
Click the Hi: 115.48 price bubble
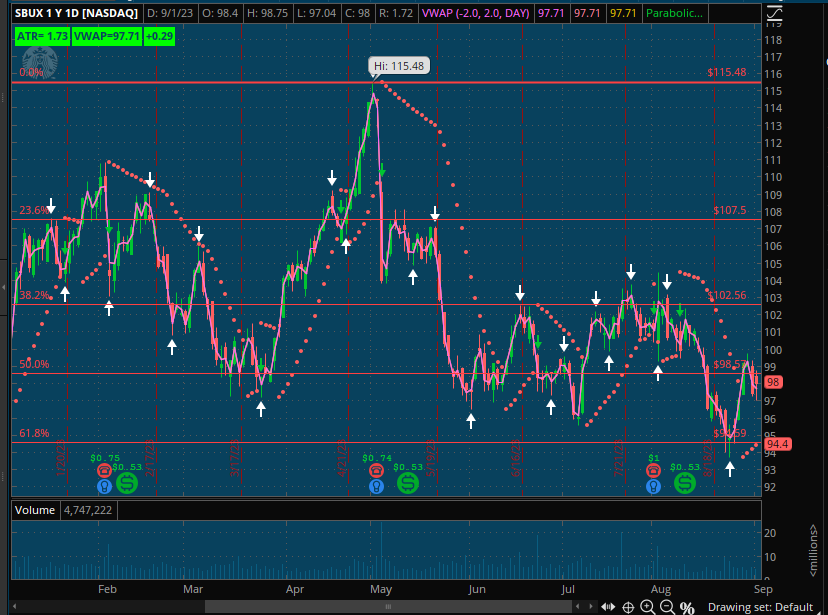tap(399, 66)
